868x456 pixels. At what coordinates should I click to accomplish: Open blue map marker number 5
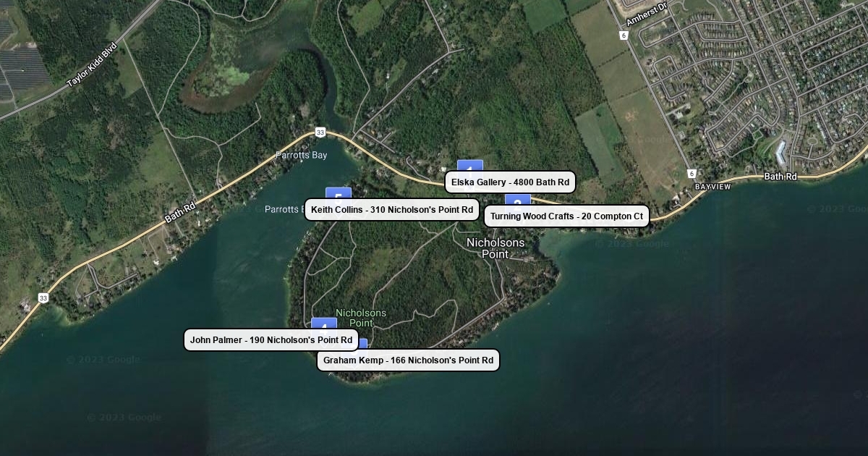coord(339,193)
